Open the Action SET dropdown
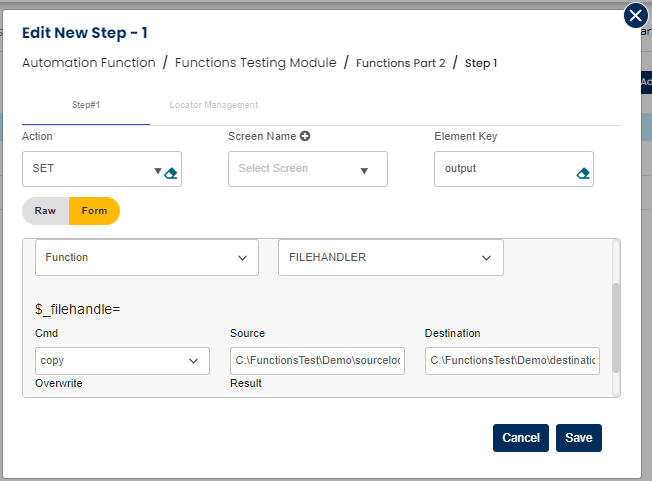This screenshot has height=481, width=652. tap(90, 169)
